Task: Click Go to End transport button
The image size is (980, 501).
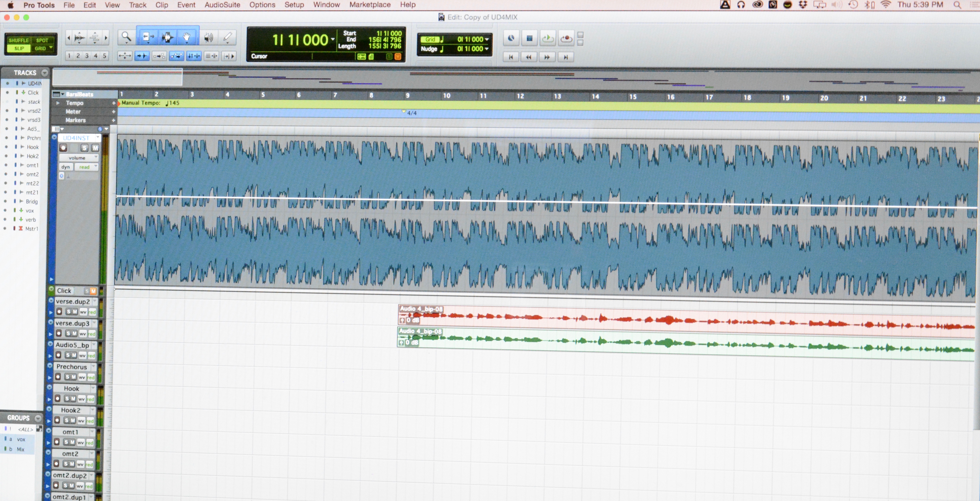Action: click(566, 57)
